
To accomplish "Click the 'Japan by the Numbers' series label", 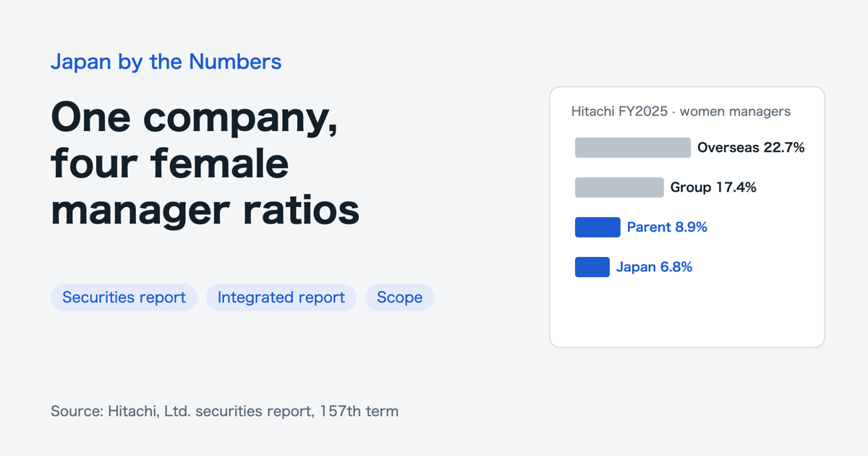I will [166, 62].
